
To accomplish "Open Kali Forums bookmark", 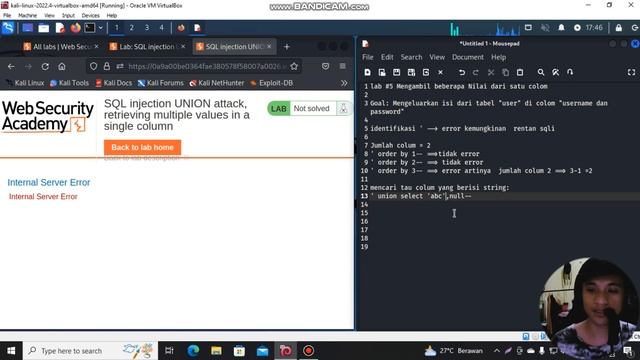I will point(161,83).
